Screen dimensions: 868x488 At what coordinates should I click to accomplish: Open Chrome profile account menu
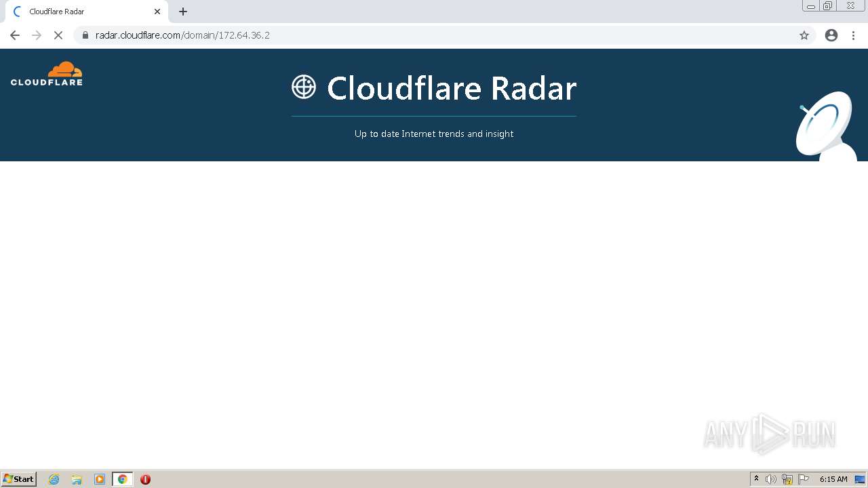[831, 35]
